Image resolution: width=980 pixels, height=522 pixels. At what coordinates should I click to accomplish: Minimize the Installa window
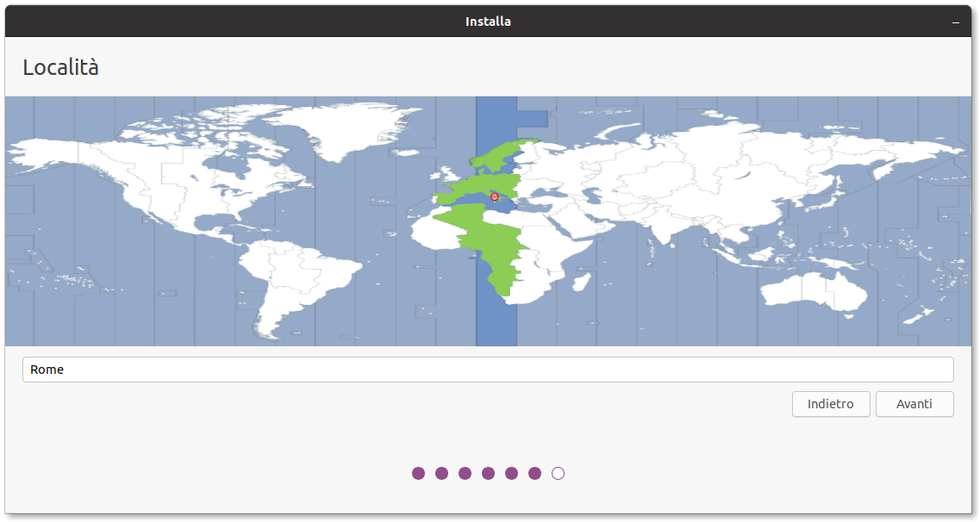[955, 22]
